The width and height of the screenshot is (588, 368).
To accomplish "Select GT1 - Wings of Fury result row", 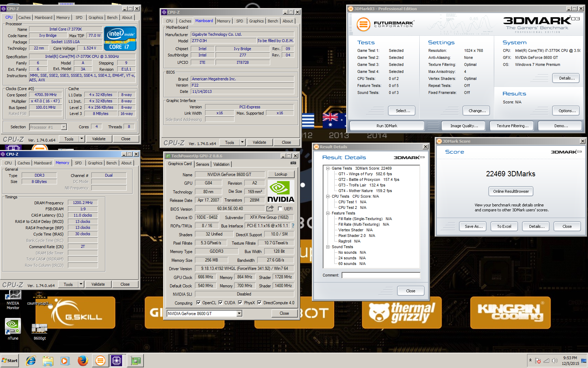I will pyautogui.click(x=365, y=174).
